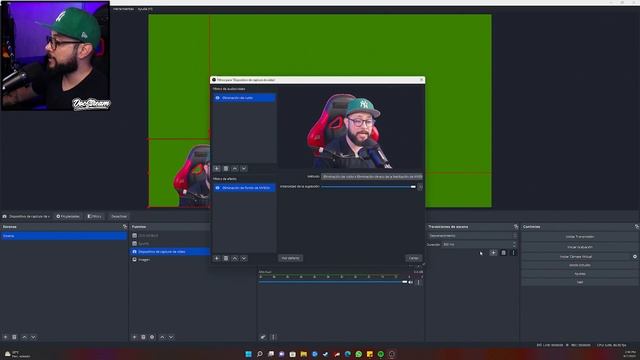640x360 pixels.
Task: Open WhatsApp from the taskbar
Action: click(359, 354)
